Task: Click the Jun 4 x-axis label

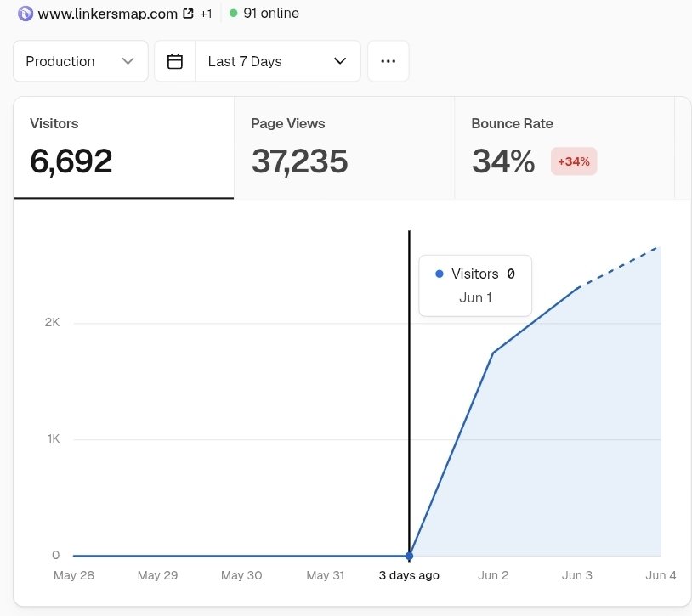Action: click(x=661, y=575)
